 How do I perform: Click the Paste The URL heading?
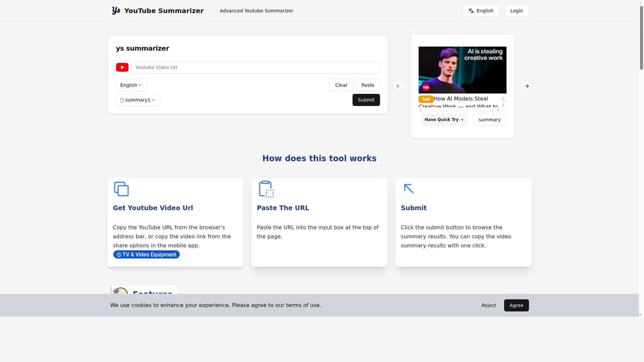coord(283,208)
